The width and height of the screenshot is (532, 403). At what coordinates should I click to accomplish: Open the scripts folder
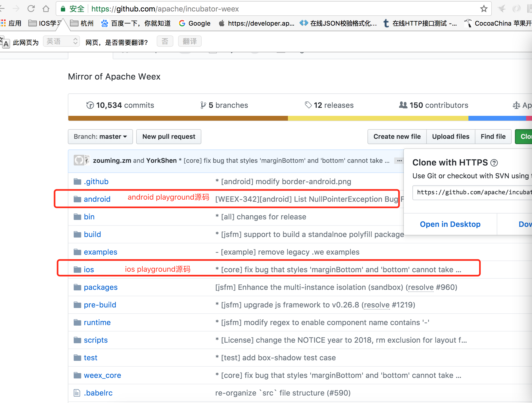tap(96, 340)
